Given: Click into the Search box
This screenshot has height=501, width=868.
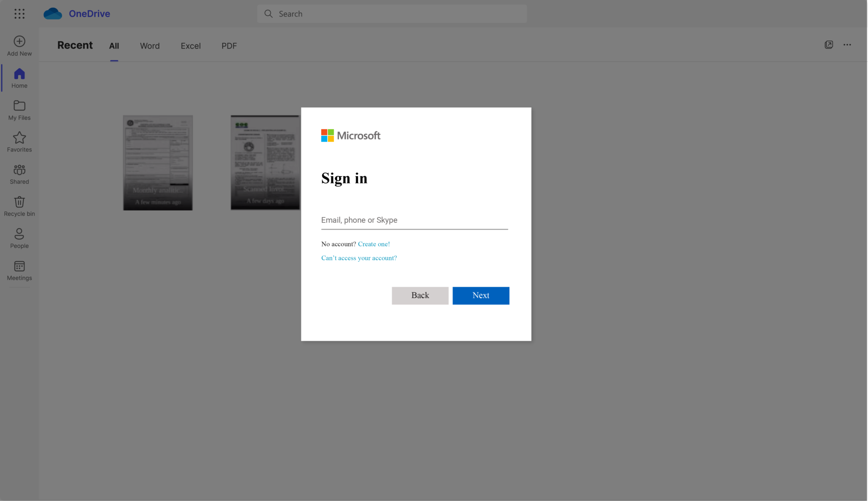Looking at the screenshot, I should (x=392, y=14).
